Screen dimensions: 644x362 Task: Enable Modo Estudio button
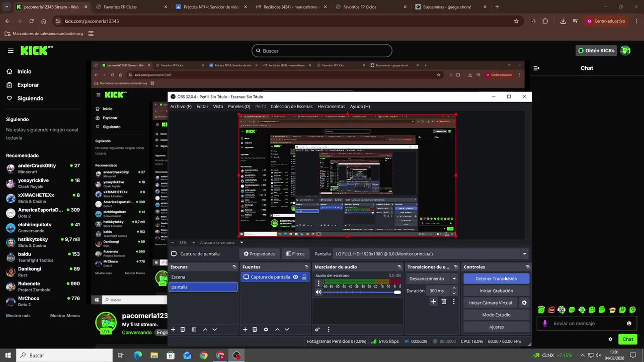click(496, 315)
